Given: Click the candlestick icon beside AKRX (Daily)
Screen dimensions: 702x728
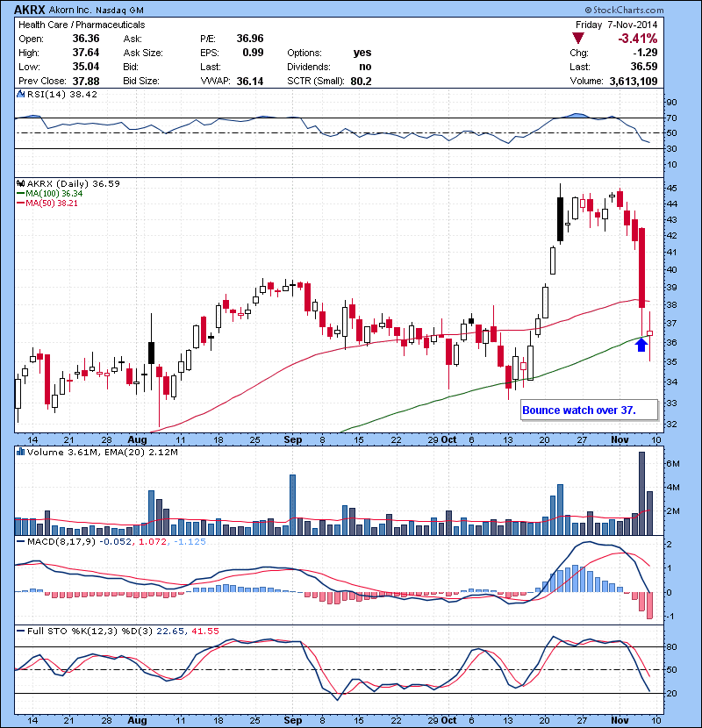Looking at the screenshot, I should click(20, 184).
